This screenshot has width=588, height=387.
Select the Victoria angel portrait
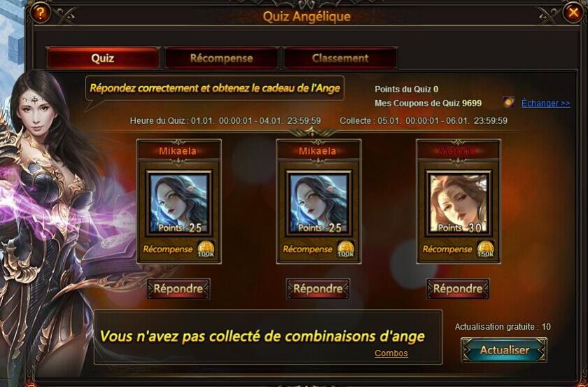pyautogui.click(x=458, y=203)
